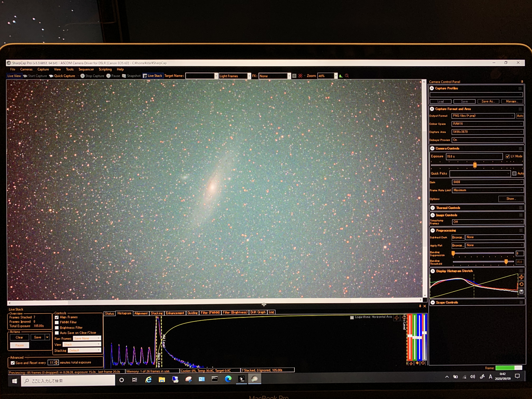Click the Live Stack toolbar button
Viewport: 532px width, 399px height.
[153, 76]
